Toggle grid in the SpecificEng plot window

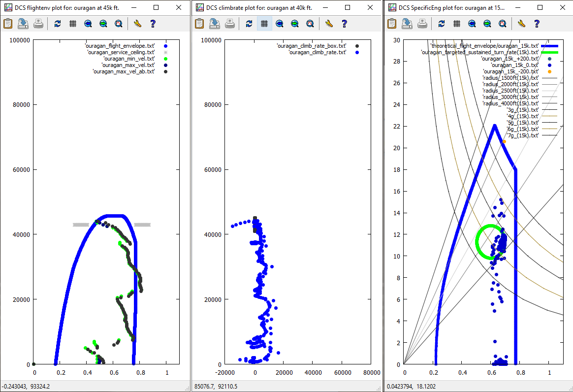456,23
